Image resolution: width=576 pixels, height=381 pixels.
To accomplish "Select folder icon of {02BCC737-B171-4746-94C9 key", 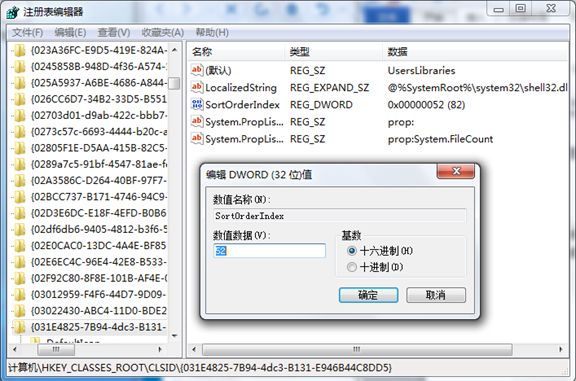I will (x=19, y=197).
